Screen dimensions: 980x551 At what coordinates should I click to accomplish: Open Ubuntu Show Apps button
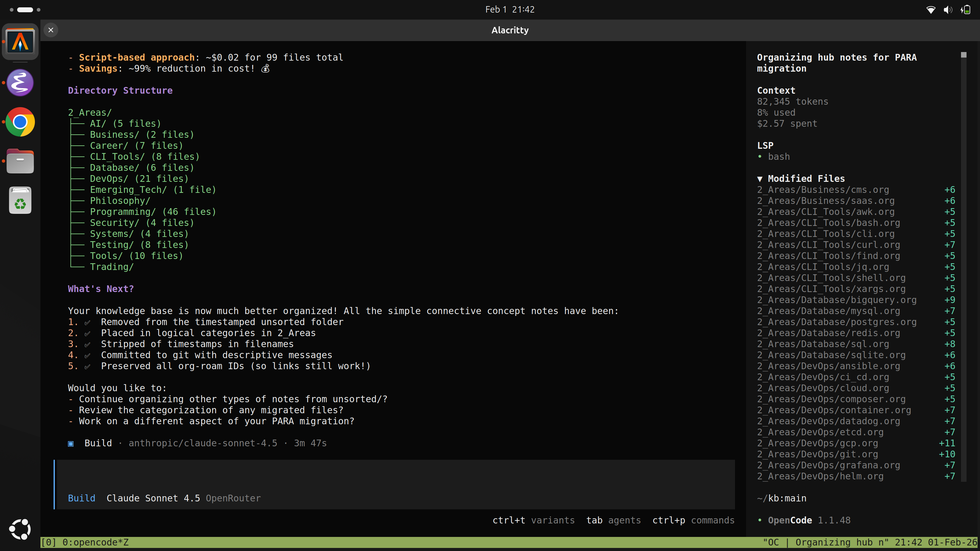pyautogui.click(x=20, y=529)
